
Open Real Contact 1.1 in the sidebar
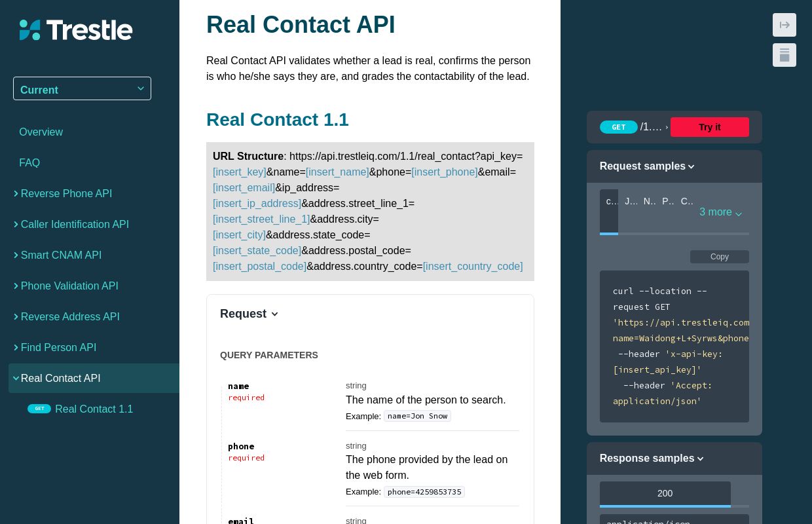coord(94,409)
